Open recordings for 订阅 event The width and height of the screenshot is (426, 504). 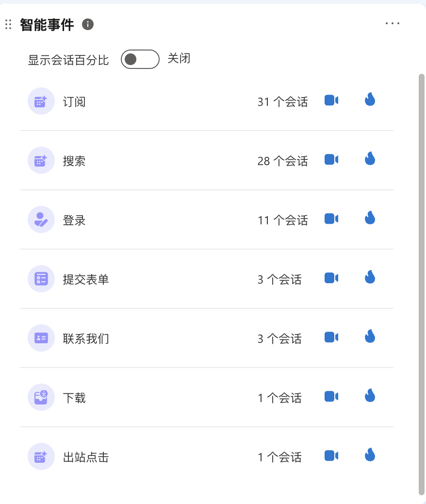click(331, 101)
